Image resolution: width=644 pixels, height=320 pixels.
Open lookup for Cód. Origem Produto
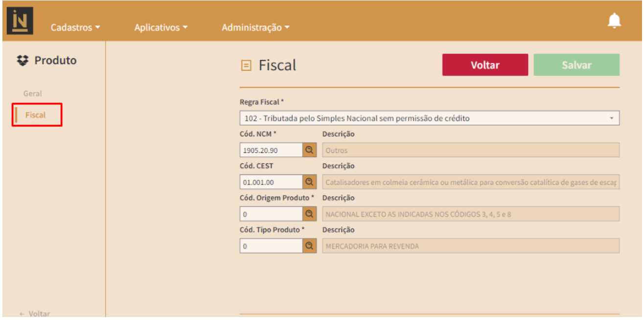tap(309, 214)
